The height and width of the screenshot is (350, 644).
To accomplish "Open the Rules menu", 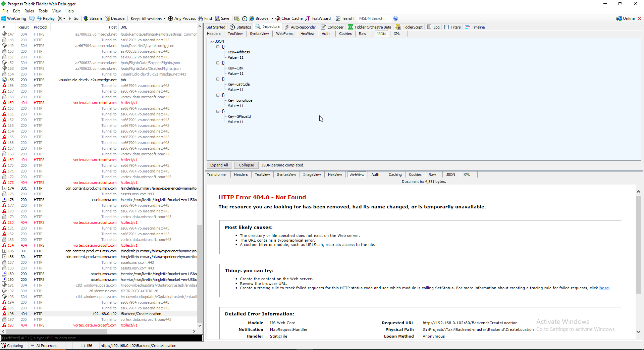I will (29, 11).
